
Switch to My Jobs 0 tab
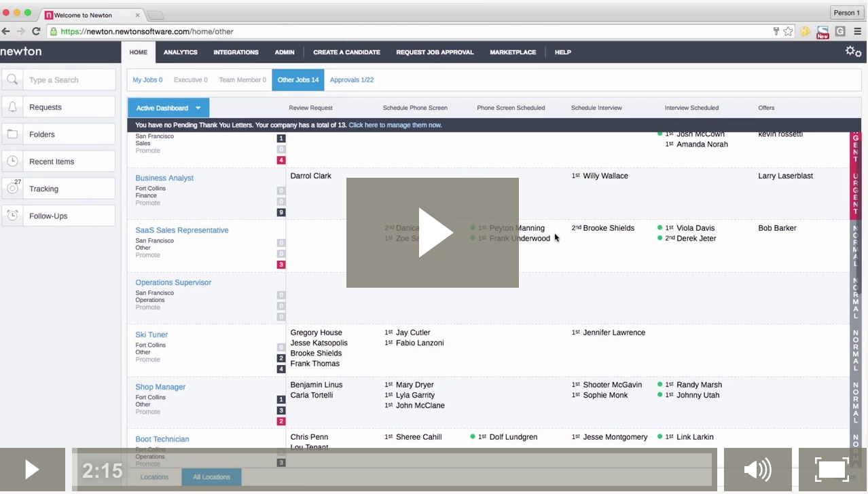pos(147,80)
